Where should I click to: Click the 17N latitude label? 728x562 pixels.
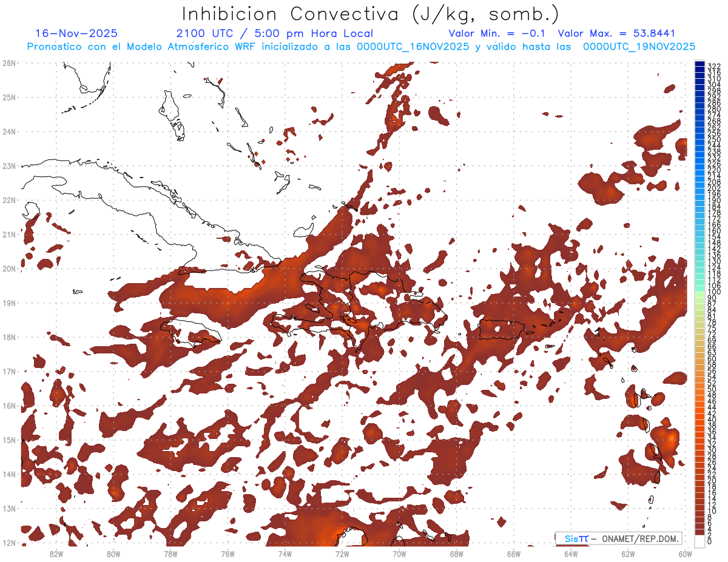pyautogui.click(x=9, y=371)
